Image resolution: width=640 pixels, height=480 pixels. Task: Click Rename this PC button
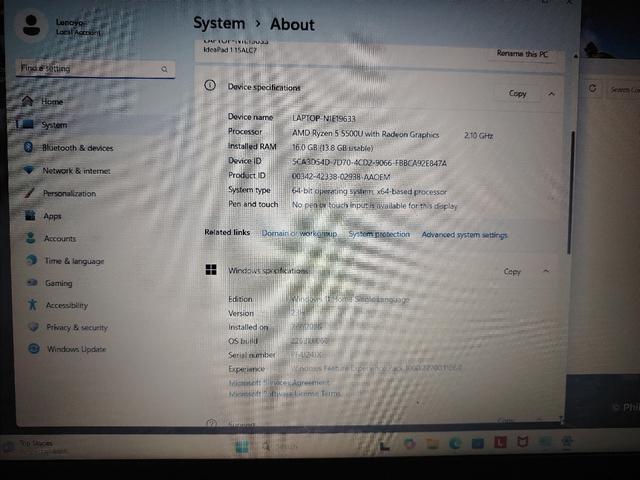point(522,53)
